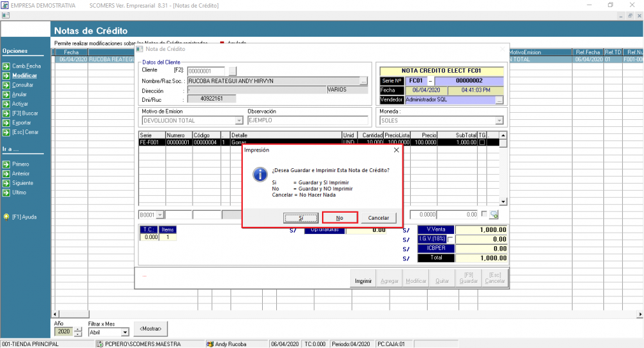This screenshot has width=644, height=348.
Task: Click the [F3] Buscar arrow icon
Action: pyautogui.click(x=6, y=113)
